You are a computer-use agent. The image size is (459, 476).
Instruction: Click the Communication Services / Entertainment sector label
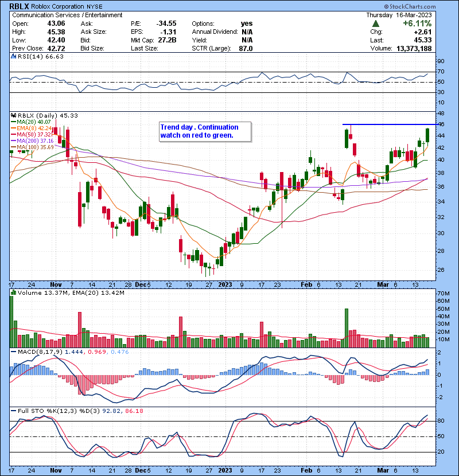(67, 15)
